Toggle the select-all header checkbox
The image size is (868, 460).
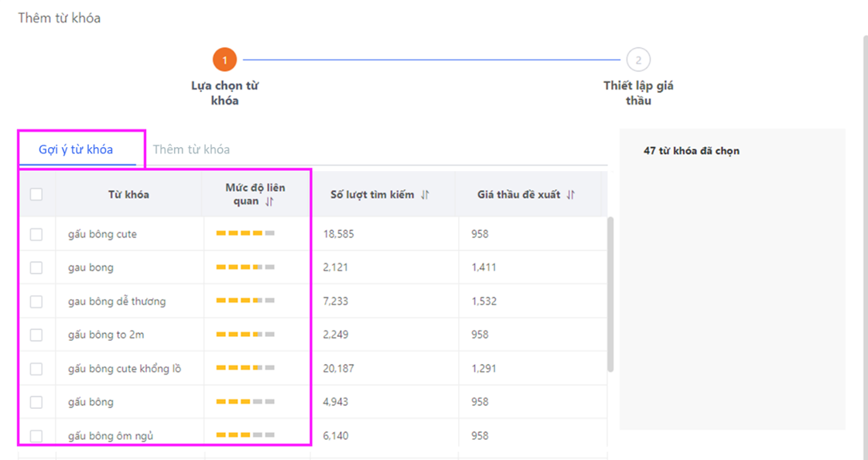(x=36, y=194)
